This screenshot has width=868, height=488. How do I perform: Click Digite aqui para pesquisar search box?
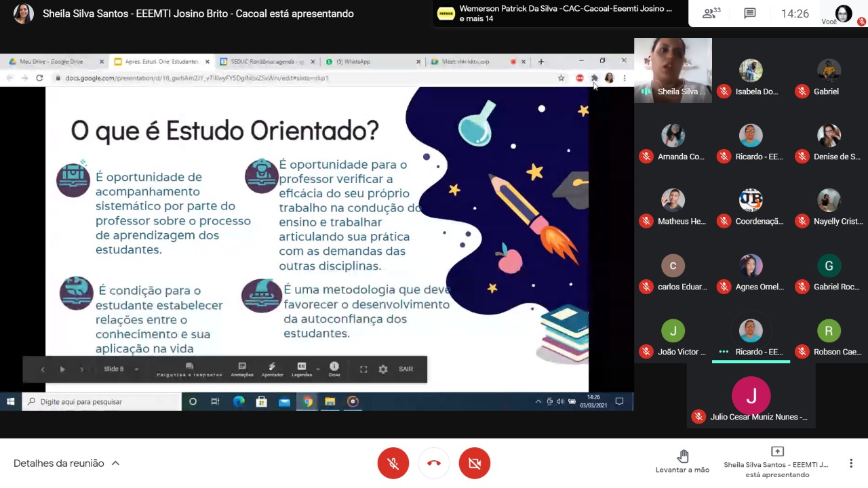pyautogui.click(x=102, y=402)
